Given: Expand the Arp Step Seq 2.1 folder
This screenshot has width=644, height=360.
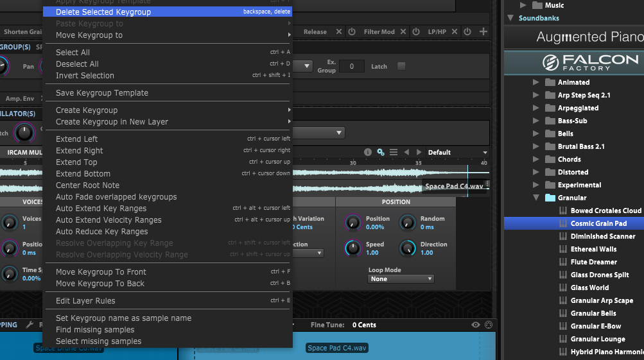Looking at the screenshot, I should 536,95.
